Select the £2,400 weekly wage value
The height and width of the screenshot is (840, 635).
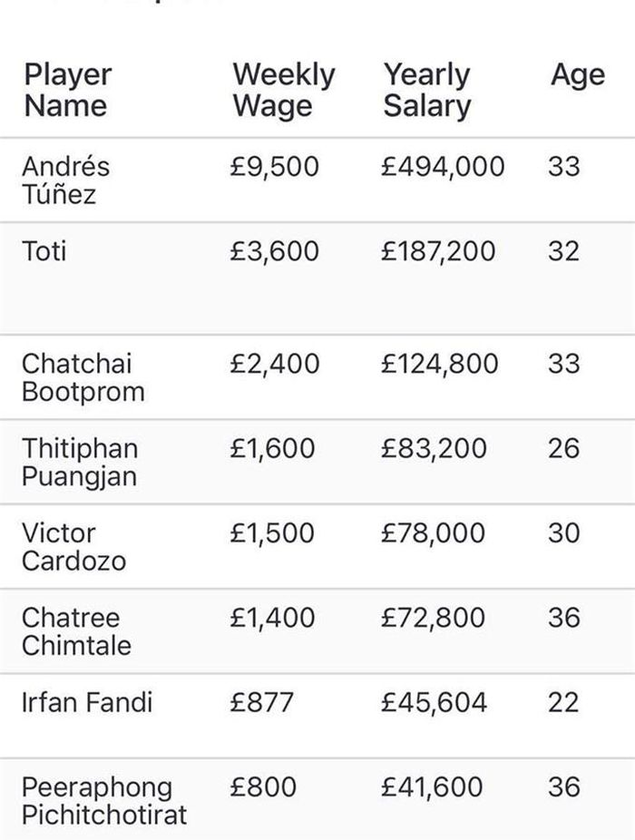274,364
